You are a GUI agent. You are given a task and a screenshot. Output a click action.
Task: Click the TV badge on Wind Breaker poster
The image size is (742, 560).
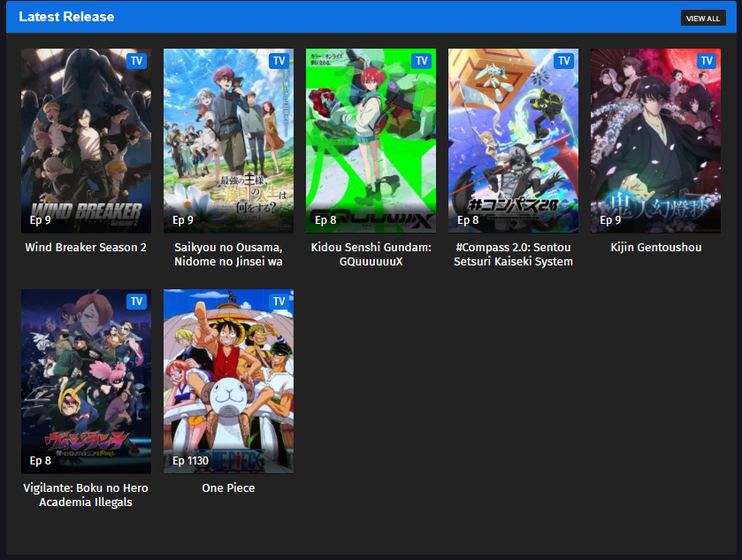click(136, 61)
